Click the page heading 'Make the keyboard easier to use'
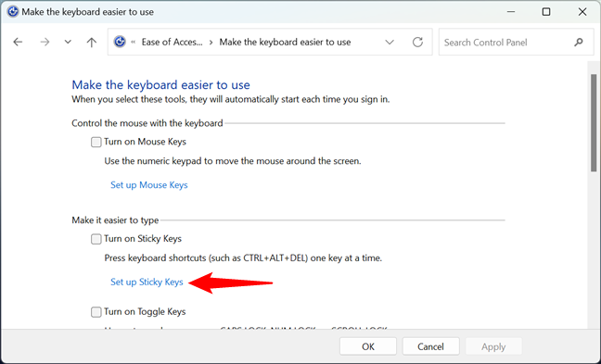This screenshot has height=364, width=601. [161, 84]
